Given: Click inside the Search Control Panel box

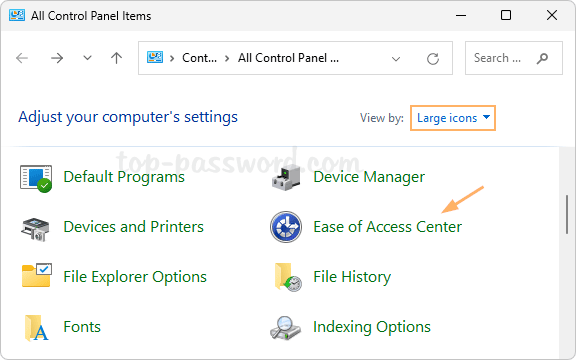Looking at the screenshot, I should coord(514,58).
